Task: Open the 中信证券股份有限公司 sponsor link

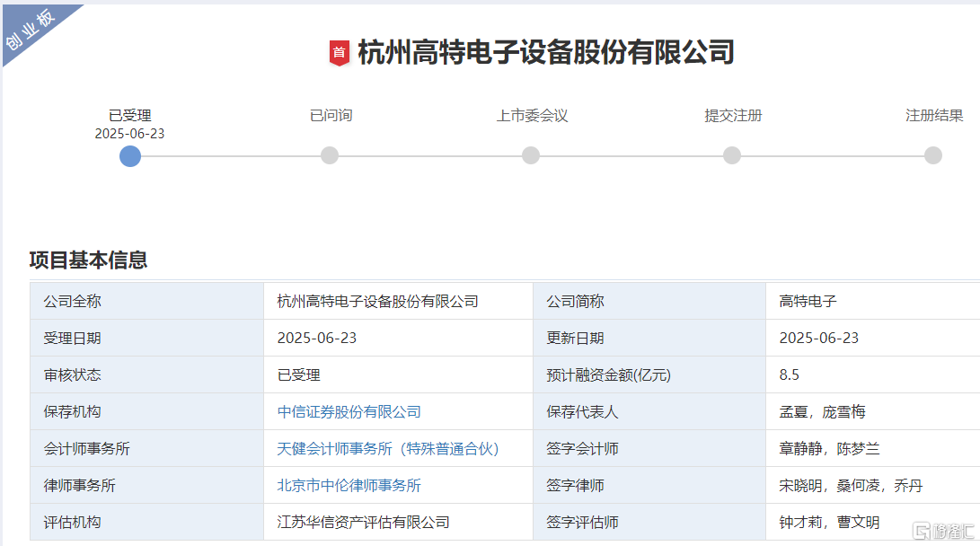Action: pyautogui.click(x=349, y=411)
